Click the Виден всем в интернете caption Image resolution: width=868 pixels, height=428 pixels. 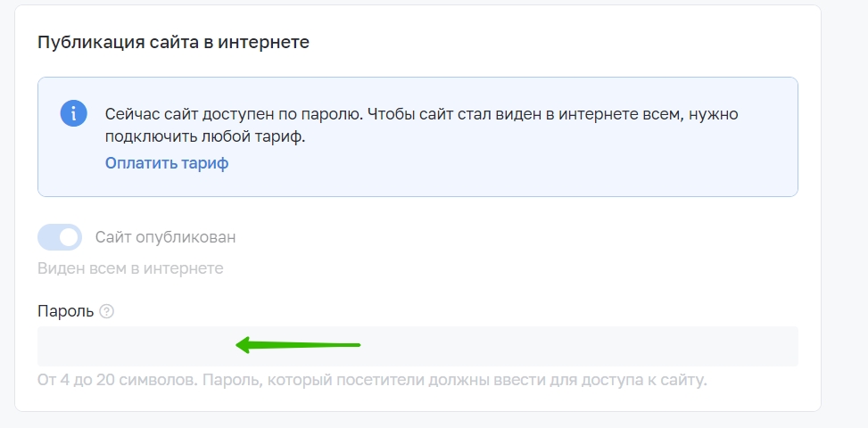pyautogui.click(x=130, y=268)
